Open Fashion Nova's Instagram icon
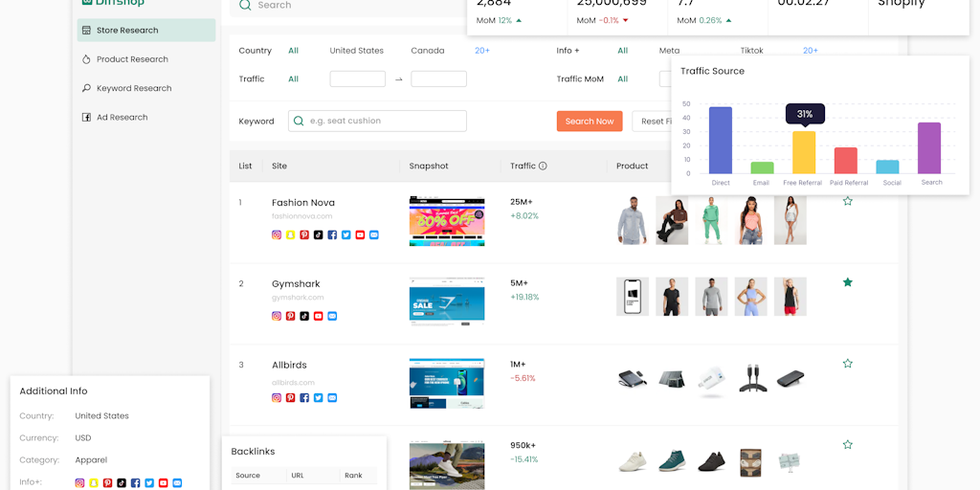Screen dimensions: 980x490 277,235
